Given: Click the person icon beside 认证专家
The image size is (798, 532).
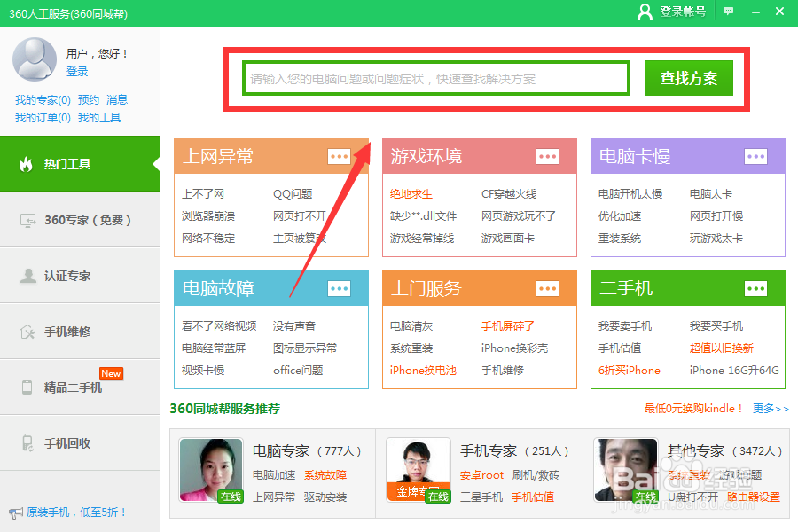Looking at the screenshot, I should tap(28, 276).
